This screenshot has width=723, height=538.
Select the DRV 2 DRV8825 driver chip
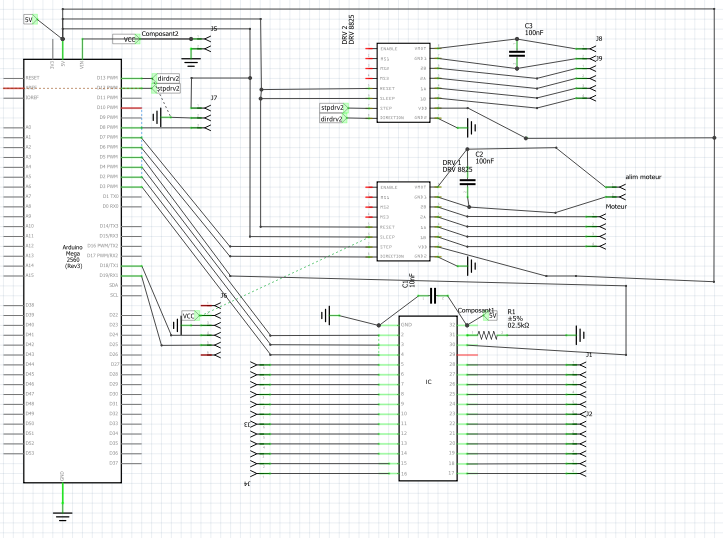[x=402, y=84]
